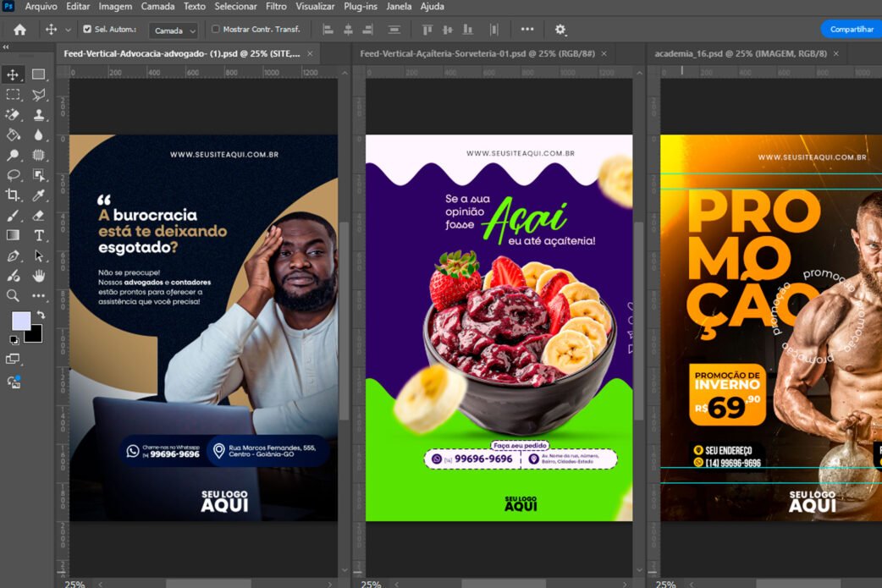Choose the Eyedropper tool
The height and width of the screenshot is (588, 882).
[x=39, y=195]
